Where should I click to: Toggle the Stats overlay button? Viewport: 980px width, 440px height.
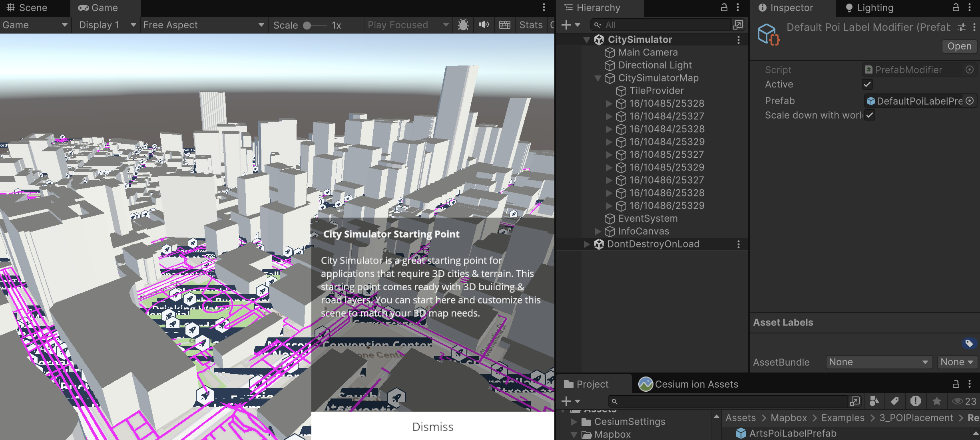pyautogui.click(x=531, y=25)
